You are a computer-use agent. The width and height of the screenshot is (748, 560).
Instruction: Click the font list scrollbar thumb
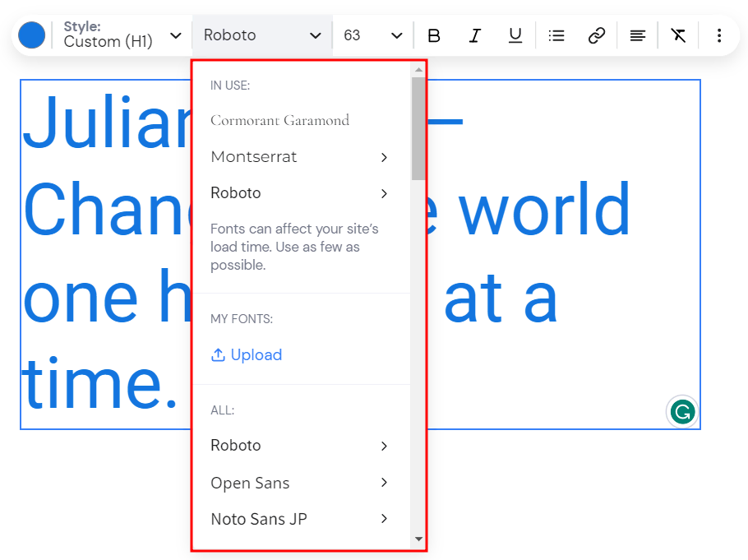point(418,129)
